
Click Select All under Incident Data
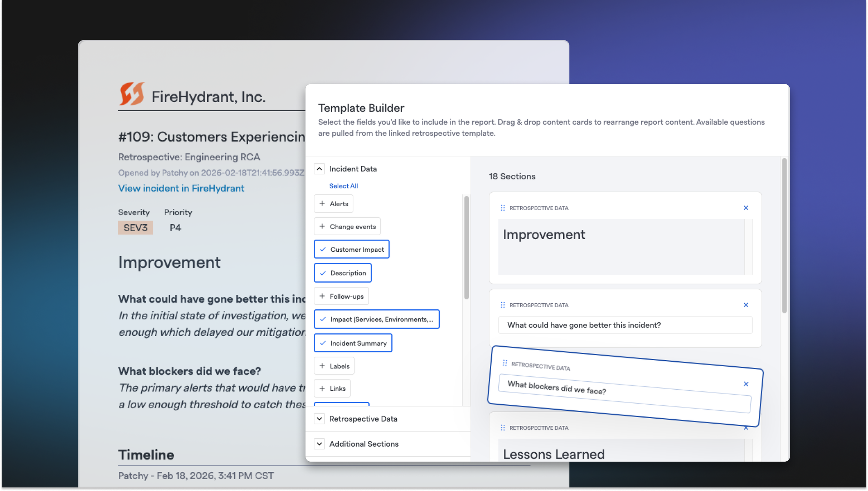coord(343,186)
